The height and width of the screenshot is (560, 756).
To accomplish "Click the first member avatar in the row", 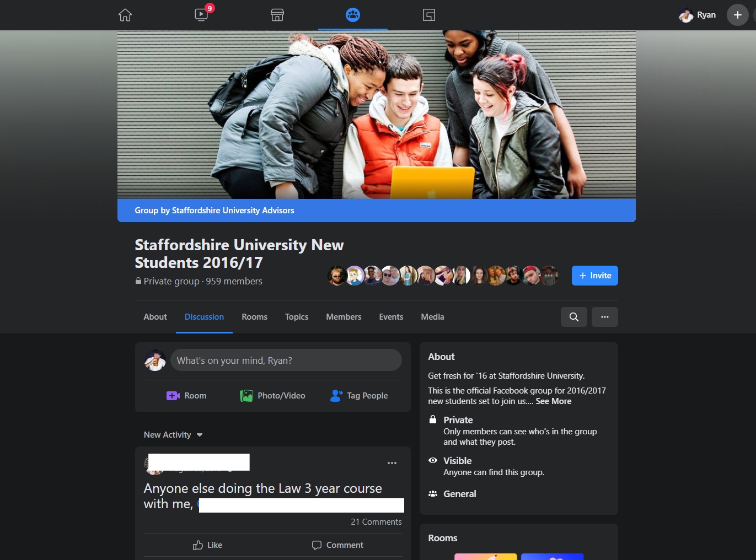I will (337, 276).
